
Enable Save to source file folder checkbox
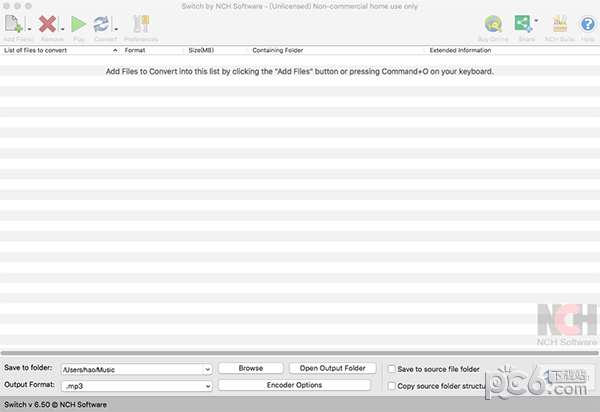point(391,369)
